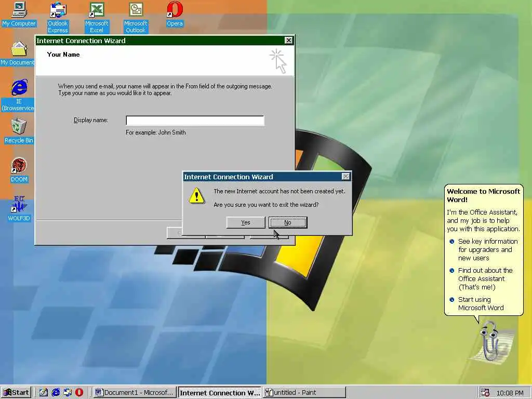532x399 pixels.
Task: Open the My Computer desktop icon
Action: (19, 14)
